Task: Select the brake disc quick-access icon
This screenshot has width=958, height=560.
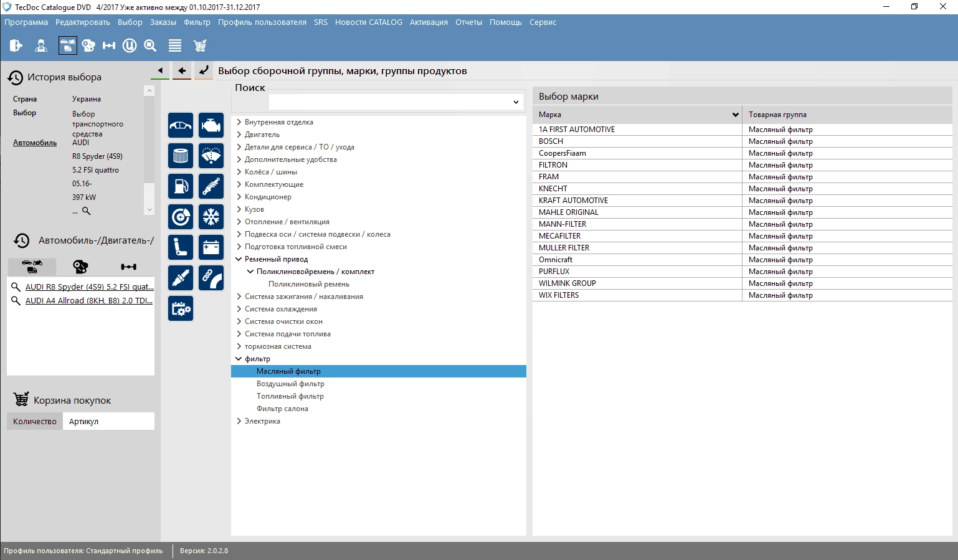Action: (181, 217)
